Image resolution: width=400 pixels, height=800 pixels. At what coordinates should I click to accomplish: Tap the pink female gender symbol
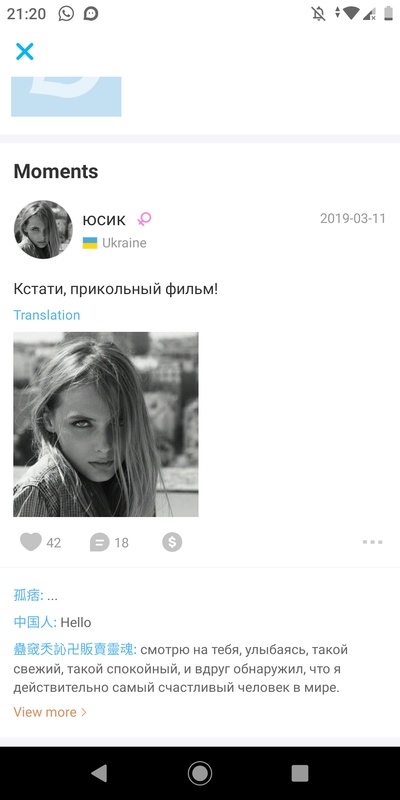144,219
